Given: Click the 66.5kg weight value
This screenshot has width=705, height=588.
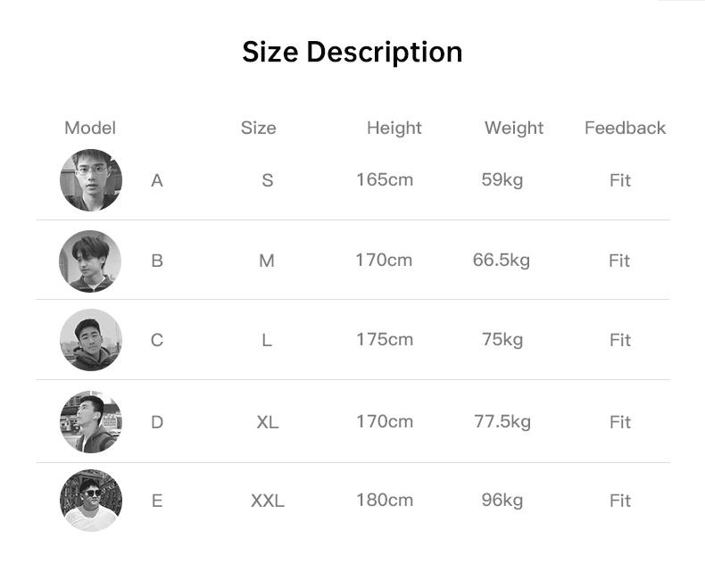Looking at the screenshot, I should tap(502, 260).
